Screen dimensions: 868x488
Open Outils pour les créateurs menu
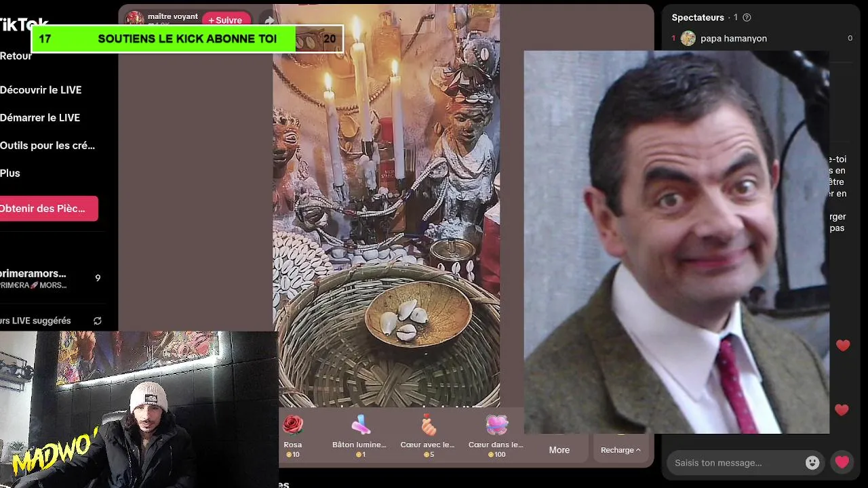47,145
